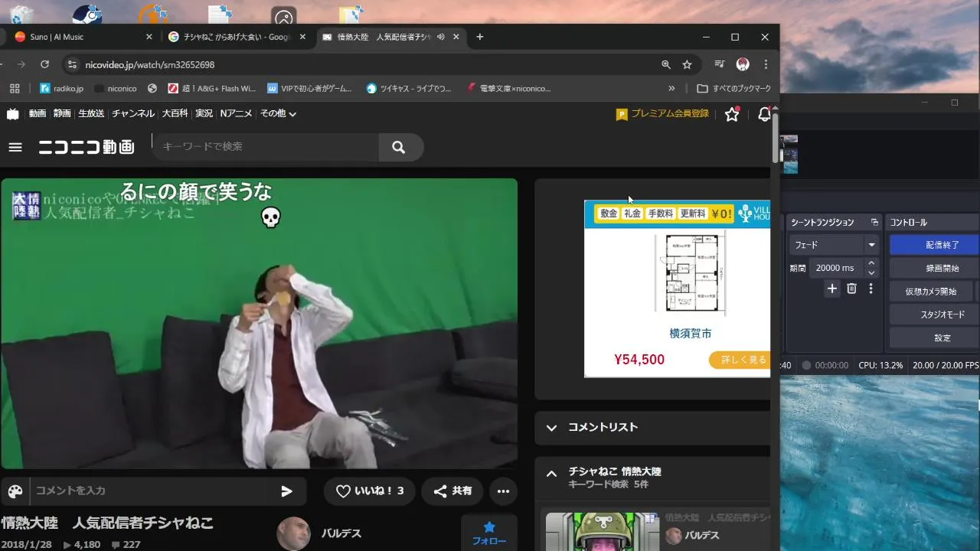Open niconico bookmark
Screen dimensions: 980x551
click(x=116, y=88)
